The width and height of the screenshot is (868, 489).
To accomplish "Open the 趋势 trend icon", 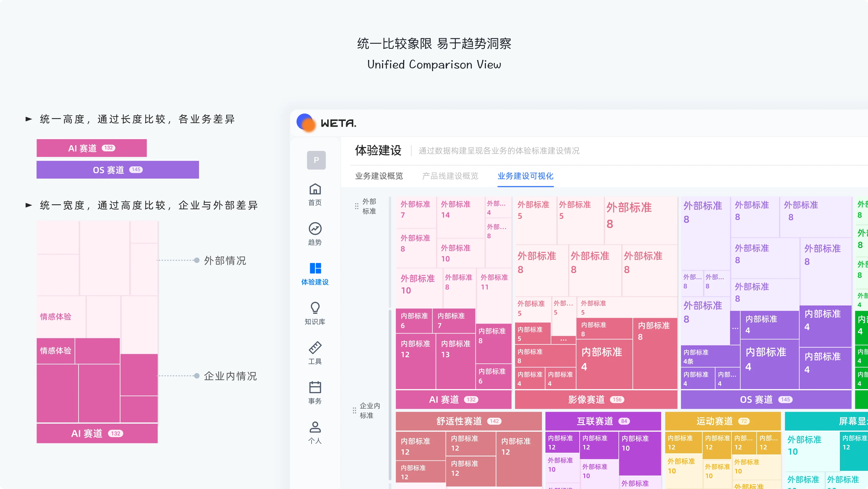I will click(x=315, y=229).
